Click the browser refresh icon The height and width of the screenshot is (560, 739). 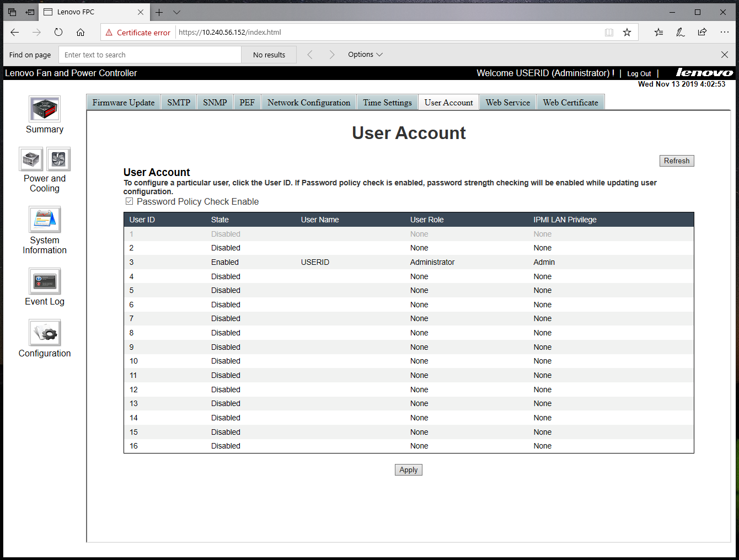click(58, 33)
